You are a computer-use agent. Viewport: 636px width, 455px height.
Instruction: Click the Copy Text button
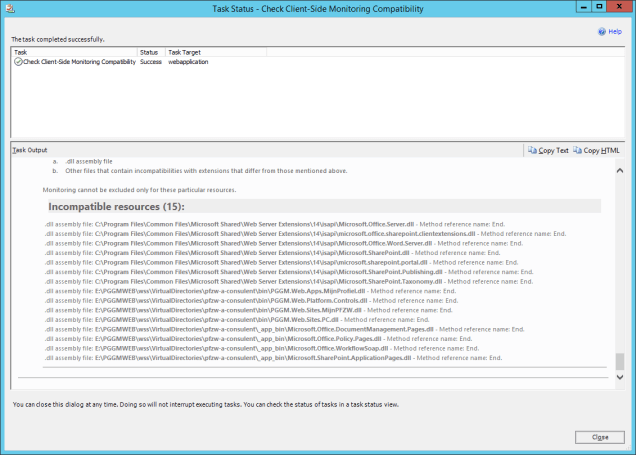click(x=548, y=150)
